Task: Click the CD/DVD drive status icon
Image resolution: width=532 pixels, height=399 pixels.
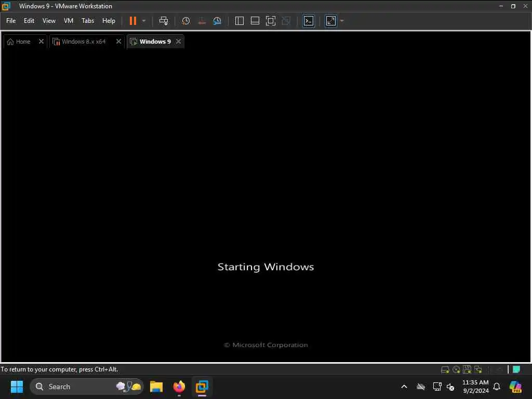Action: click(x=456, y=369)
